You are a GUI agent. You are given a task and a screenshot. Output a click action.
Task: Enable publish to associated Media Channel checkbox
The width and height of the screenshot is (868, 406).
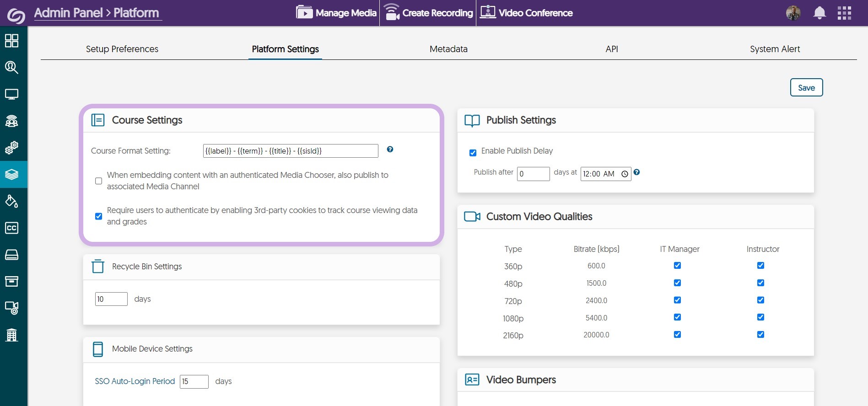click(98, 181)
